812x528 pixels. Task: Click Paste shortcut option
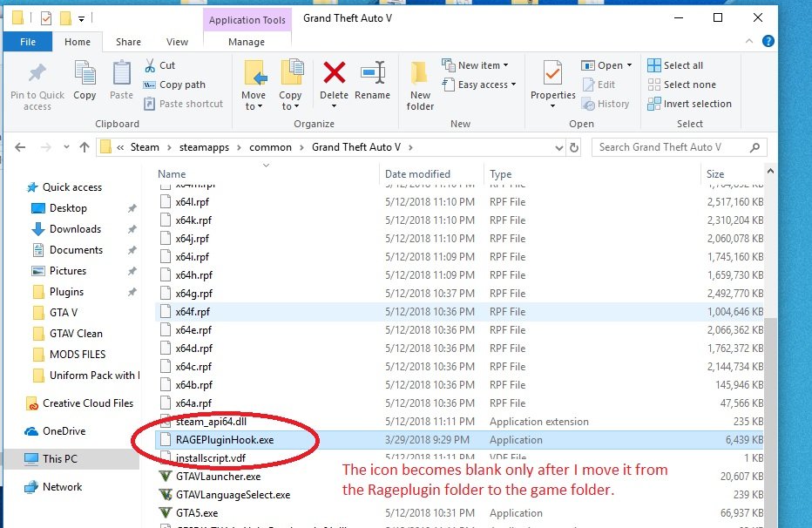pos(183,104)
